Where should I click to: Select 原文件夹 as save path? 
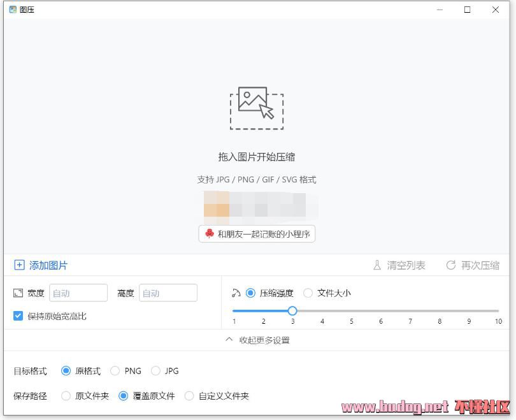(x=66, y=396)
